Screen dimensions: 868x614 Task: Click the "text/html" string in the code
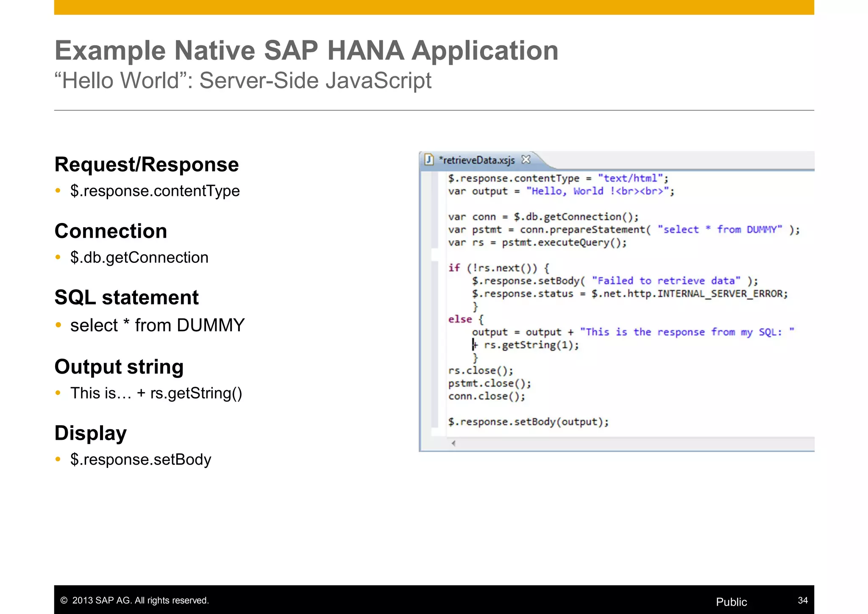[x=630, y=179]
